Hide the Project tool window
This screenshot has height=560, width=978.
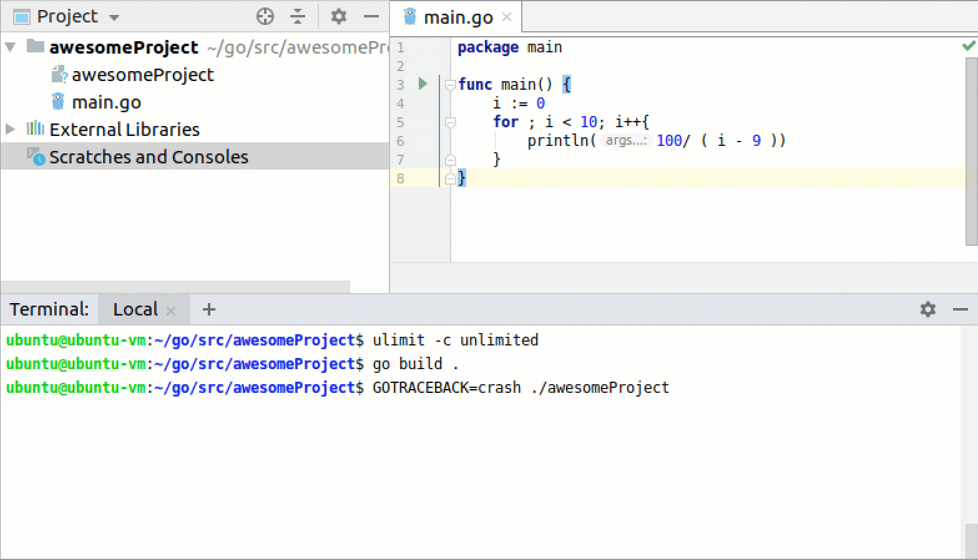click(371, 17)
